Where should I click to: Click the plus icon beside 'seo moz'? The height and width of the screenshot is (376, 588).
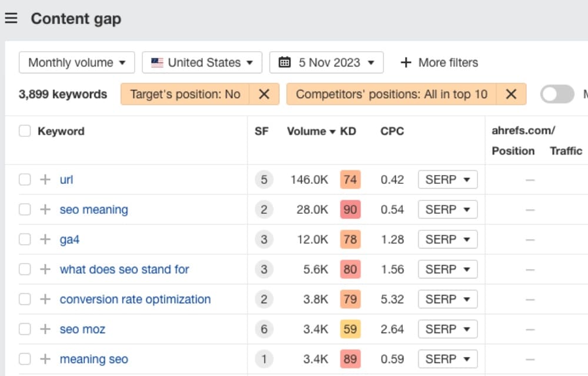click(x=45, y=329)
